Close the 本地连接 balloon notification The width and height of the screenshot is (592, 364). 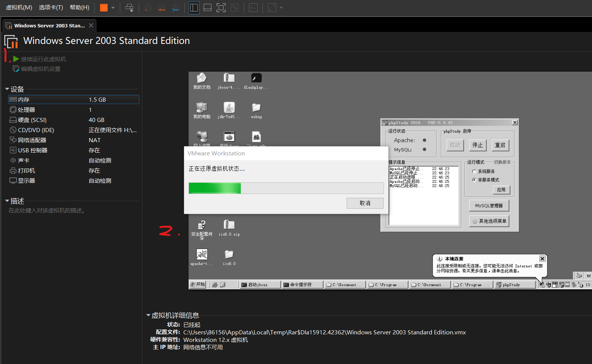point(542,259)
